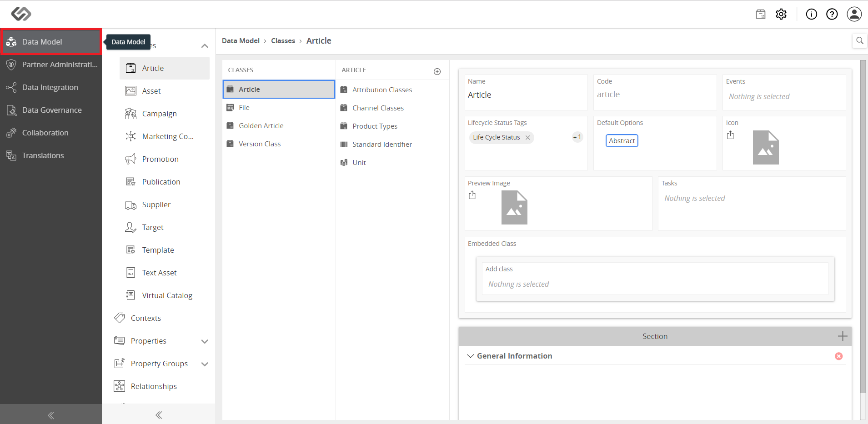The height and width of the screenshot is (424, 868).
Task: Select File in the CLASSES column
Action: coord(279,108)
